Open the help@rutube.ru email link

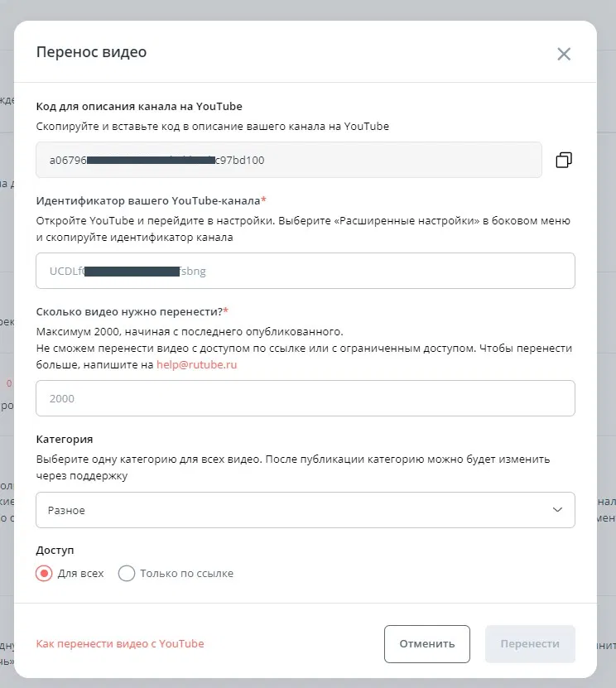[197, 364]
